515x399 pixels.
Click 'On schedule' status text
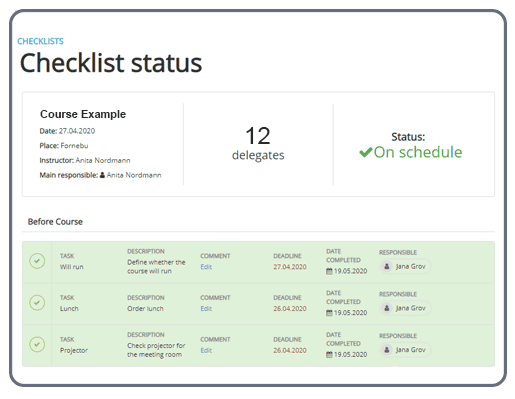point(418,152)
